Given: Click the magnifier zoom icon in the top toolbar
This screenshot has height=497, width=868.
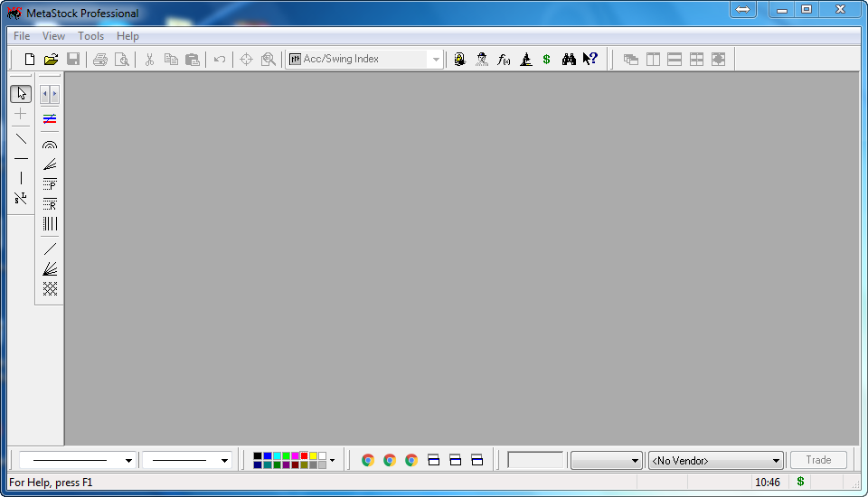Looking at the screenshot, I should pyautogui.click(x=269, y=60).
